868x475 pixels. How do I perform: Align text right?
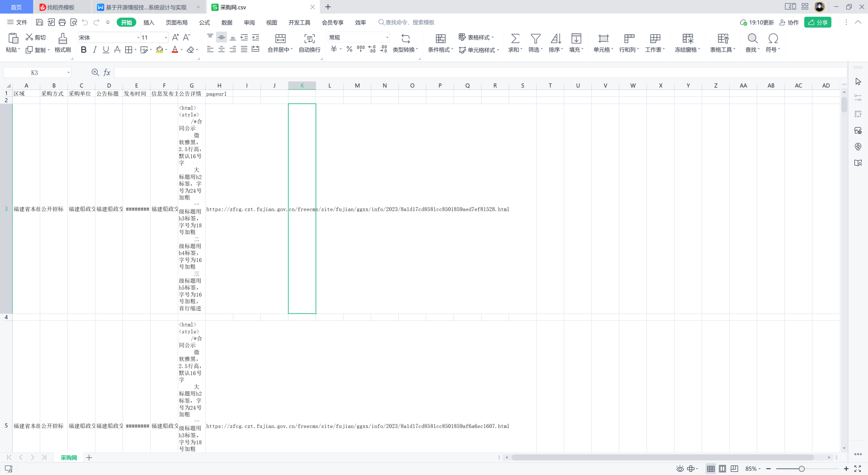[x=233, y=49]
